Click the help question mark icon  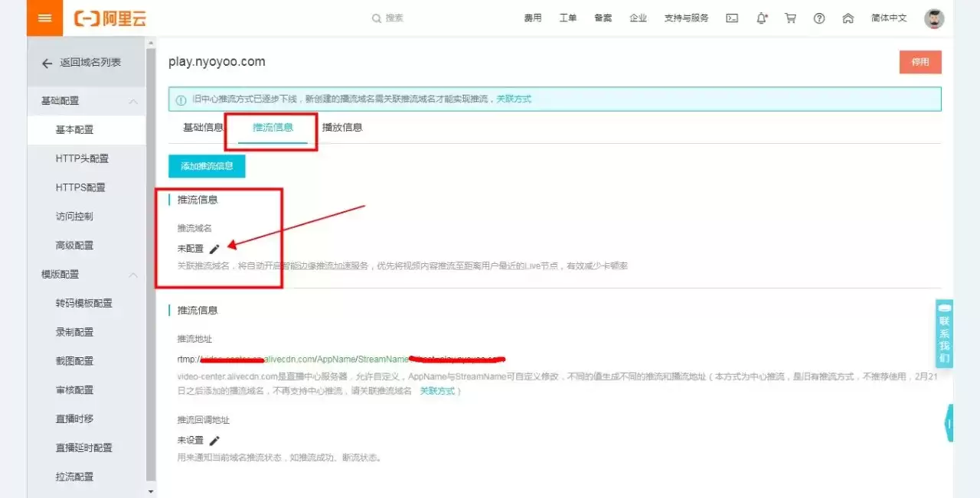819,18
